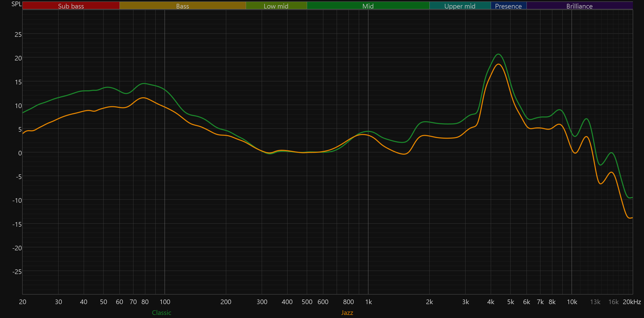
Task: Click the Sub bass band header
Action: coord(71,6)
